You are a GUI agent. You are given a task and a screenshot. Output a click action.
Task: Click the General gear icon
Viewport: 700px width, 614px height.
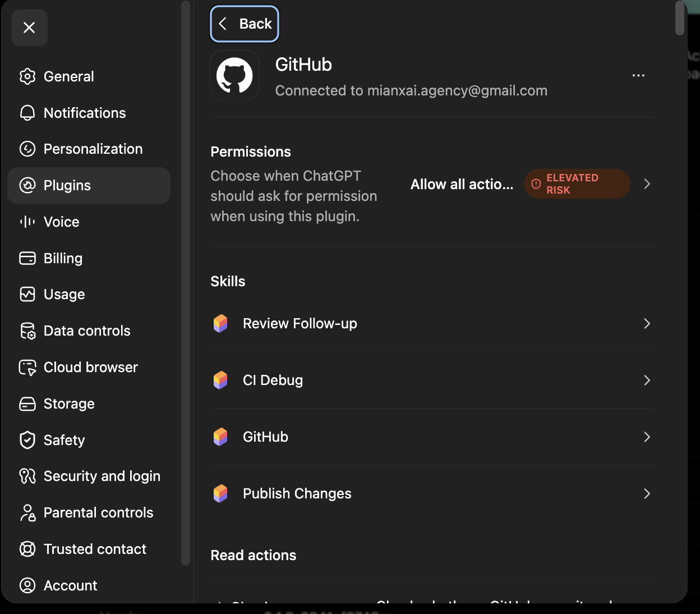coord(27,76)
